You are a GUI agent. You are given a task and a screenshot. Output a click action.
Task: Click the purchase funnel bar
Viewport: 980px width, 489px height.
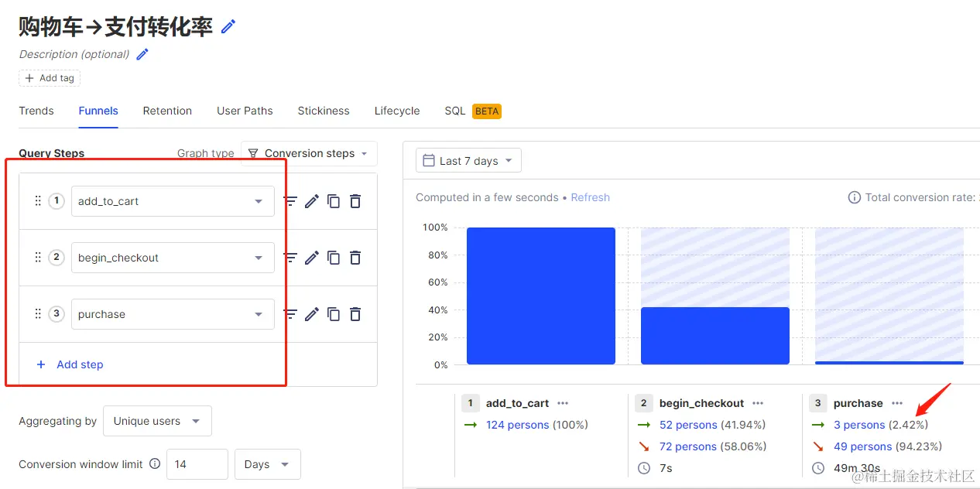pos(889,362)
